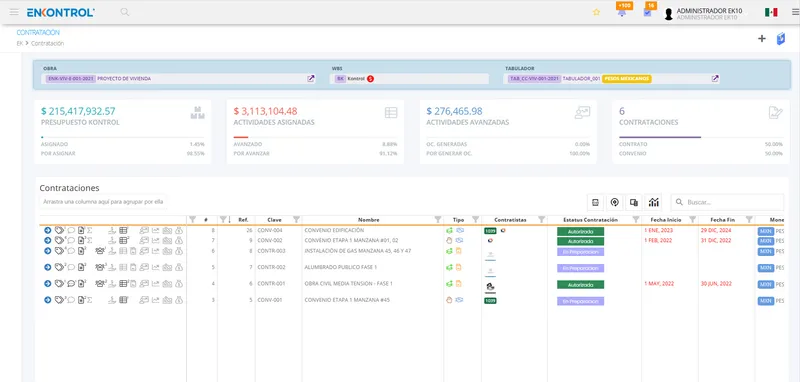Click the En Preparación status for CONTR-003

click(x=580, y=251)
